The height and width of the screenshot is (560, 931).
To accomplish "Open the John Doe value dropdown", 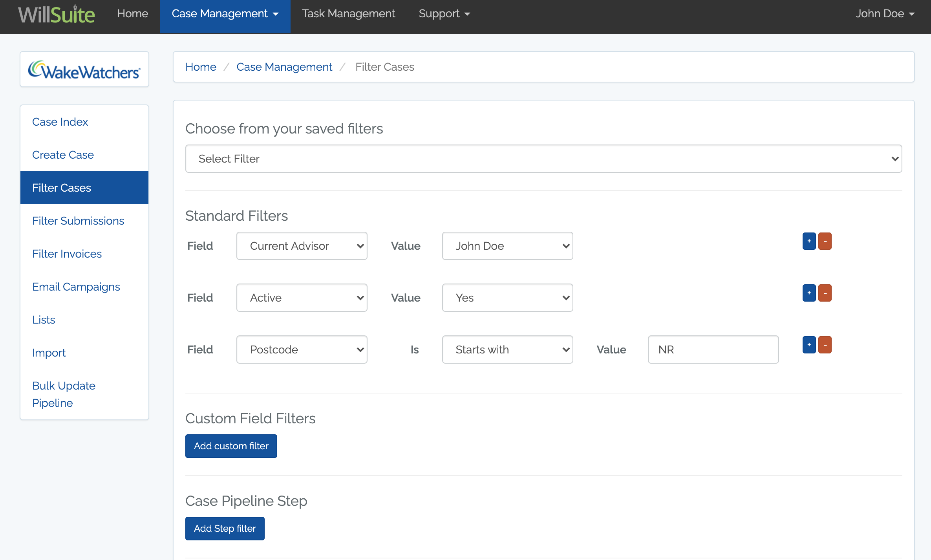I will [507, 246].
